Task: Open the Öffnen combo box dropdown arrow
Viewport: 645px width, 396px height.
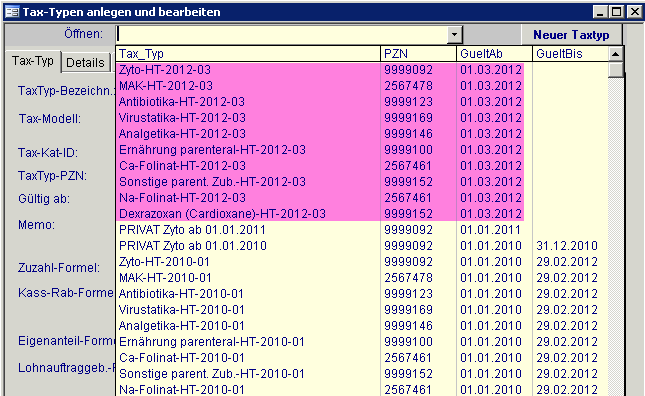Action: tap(454, 35)
